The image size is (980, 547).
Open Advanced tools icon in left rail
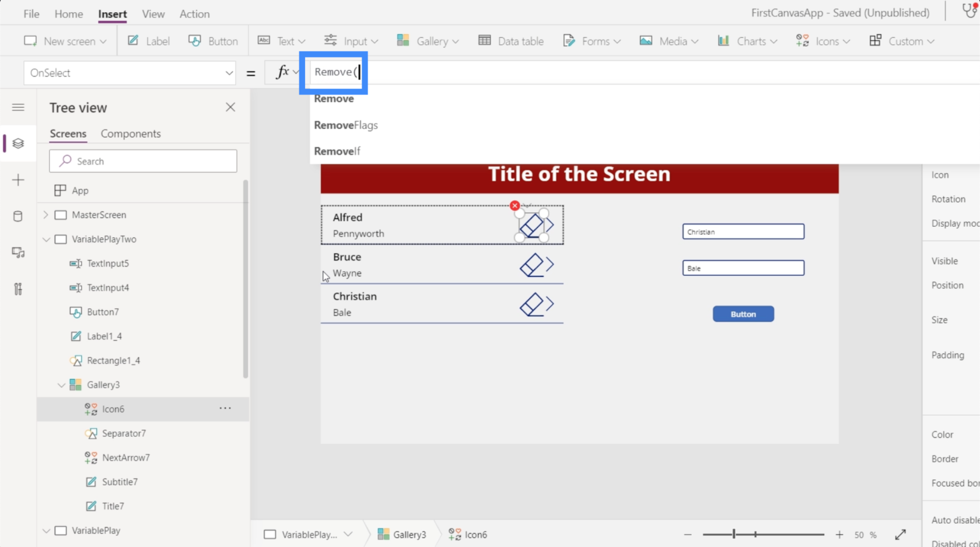click(18, 289)
